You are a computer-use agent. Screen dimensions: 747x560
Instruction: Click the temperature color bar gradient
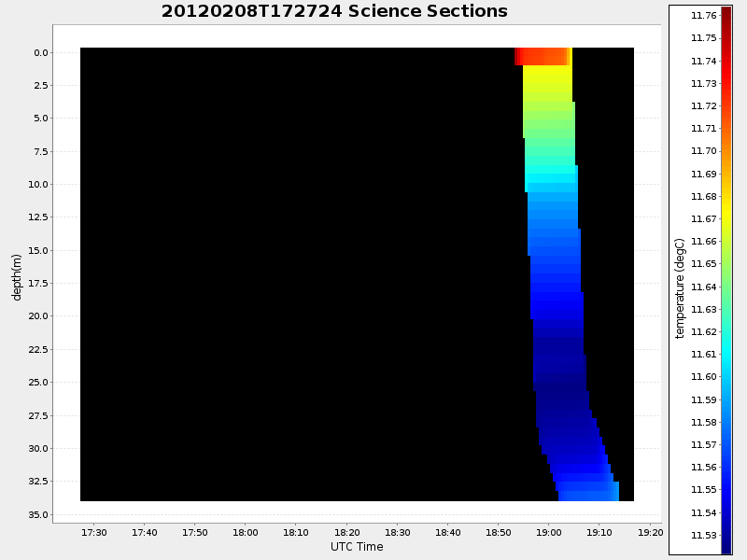pyautogui.click(x=726, y=280)
